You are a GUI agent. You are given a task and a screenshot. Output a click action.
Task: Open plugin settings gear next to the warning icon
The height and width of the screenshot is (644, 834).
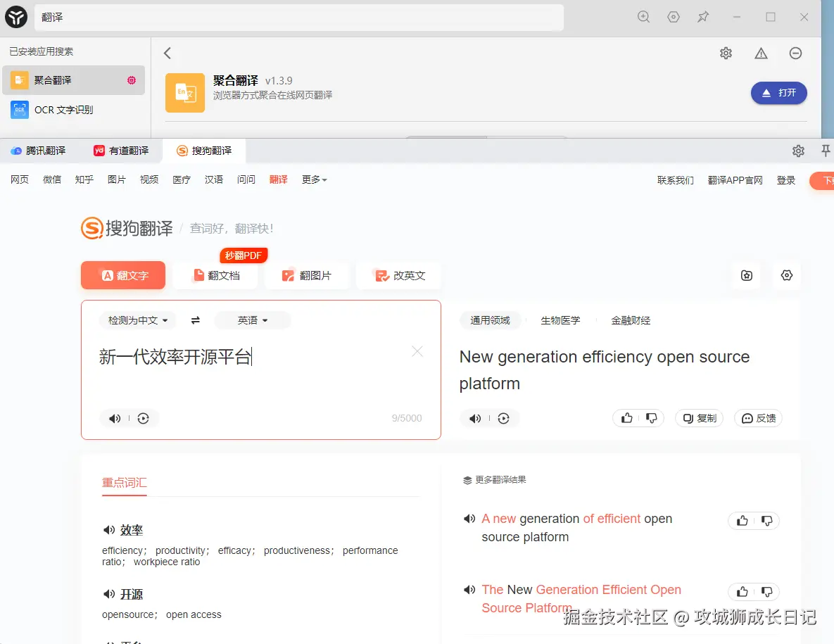pos(726,53)
